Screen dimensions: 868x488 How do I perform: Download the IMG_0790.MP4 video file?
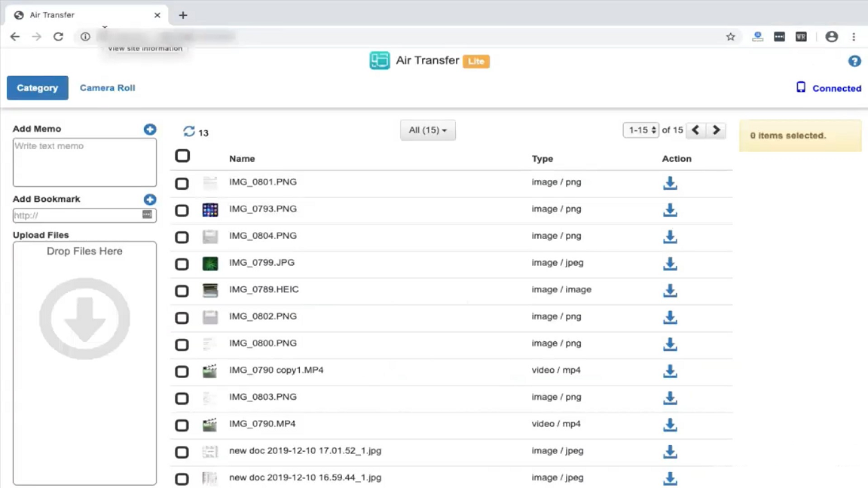[x=670, y=425]
